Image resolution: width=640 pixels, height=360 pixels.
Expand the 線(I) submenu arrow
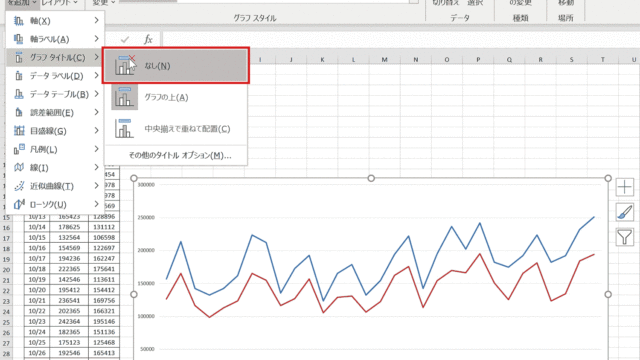96,167
